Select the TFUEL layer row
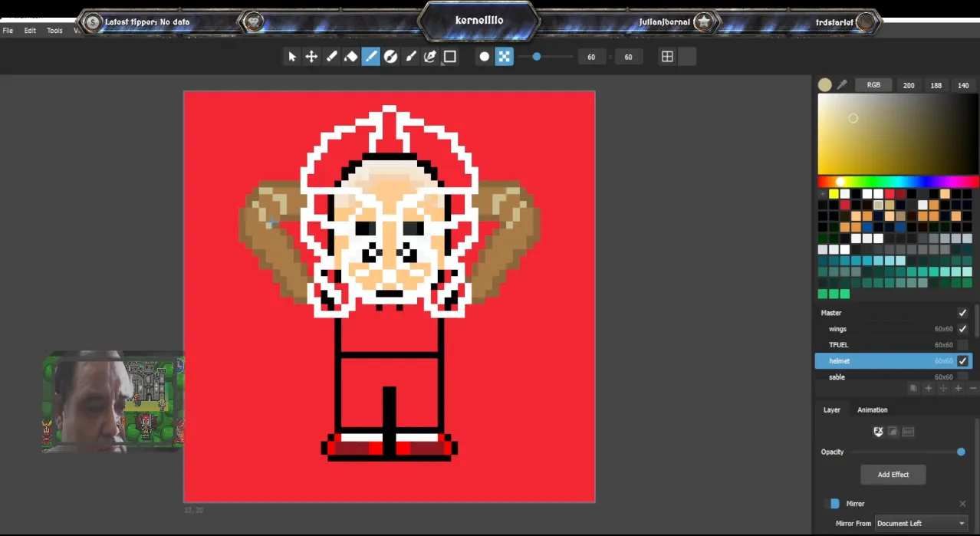This screenshot has height=536, width=980. tap(893, 345)
